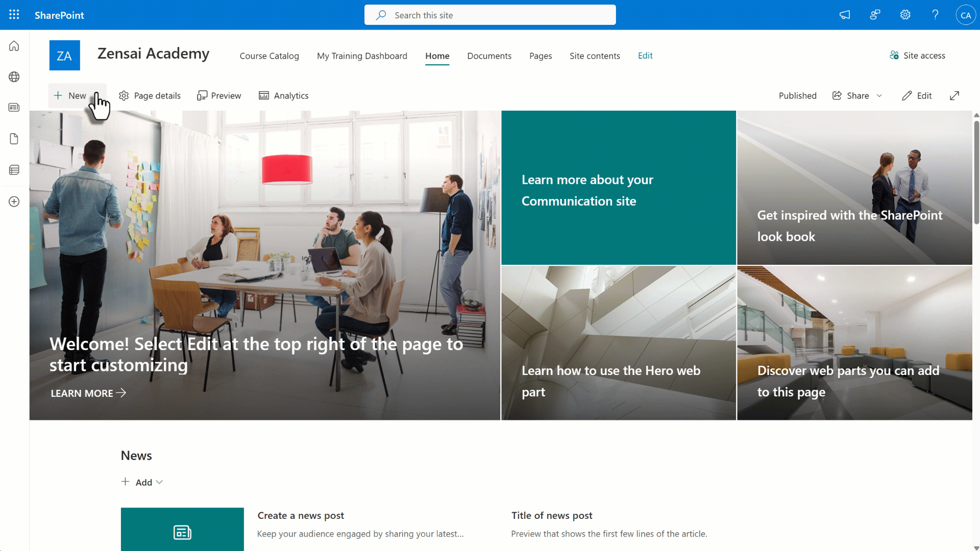Open the Settings gear icon

pyautogui.click(x=905, y=15)
